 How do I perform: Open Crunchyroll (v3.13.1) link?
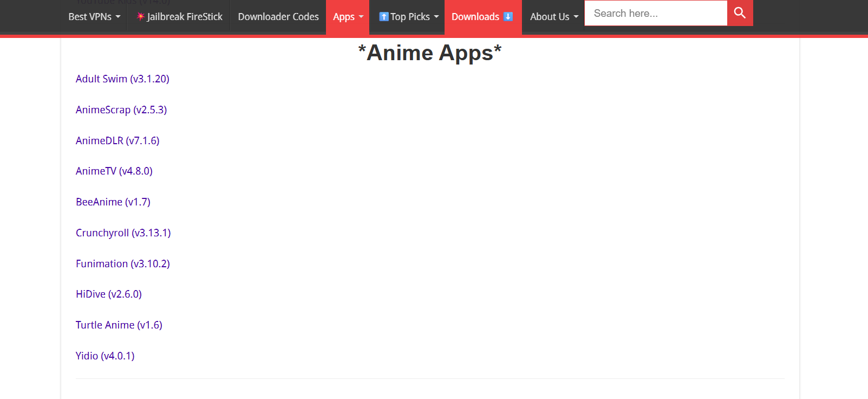click(x=123, y=233)
